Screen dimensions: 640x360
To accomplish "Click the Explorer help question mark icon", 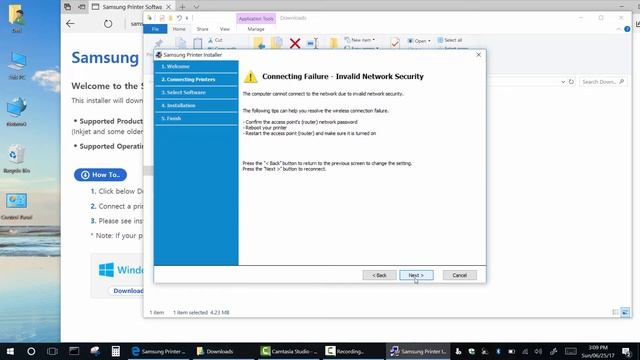I will point(627,29).
